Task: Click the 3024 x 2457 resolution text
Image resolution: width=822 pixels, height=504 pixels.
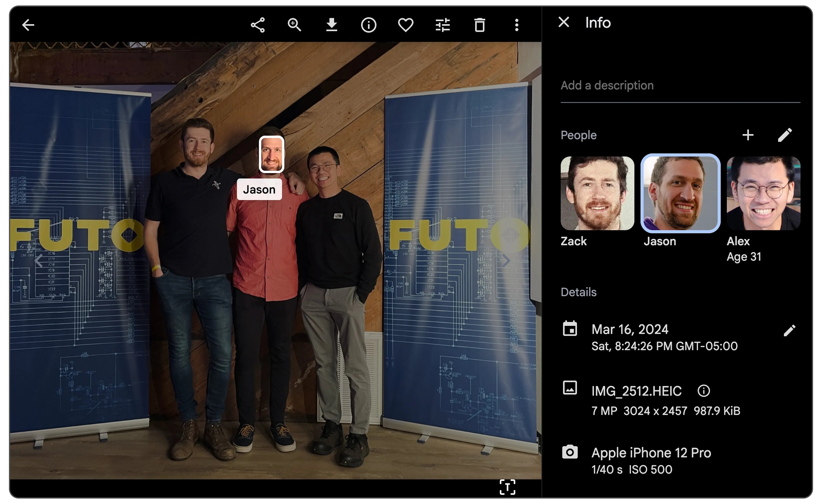Action: point(655,411)
